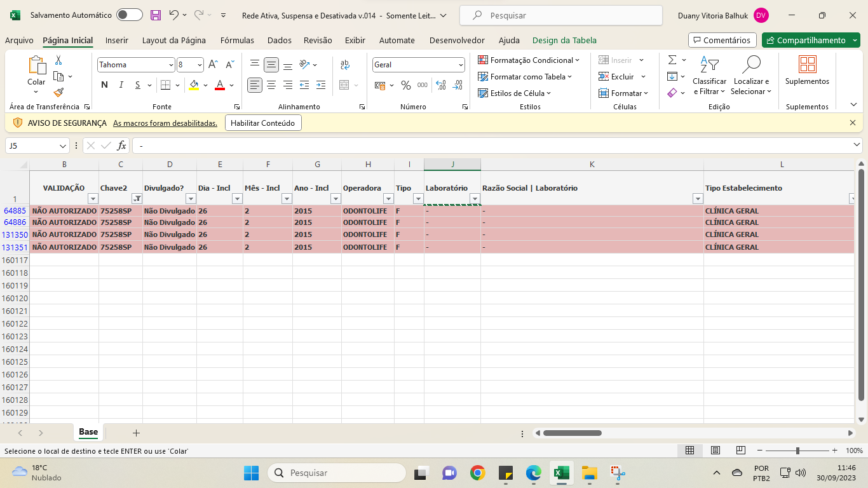Click the Format Painter brush icon
Image resolution: width=868 pixels, height=488 pixels.
coord(58,92)
